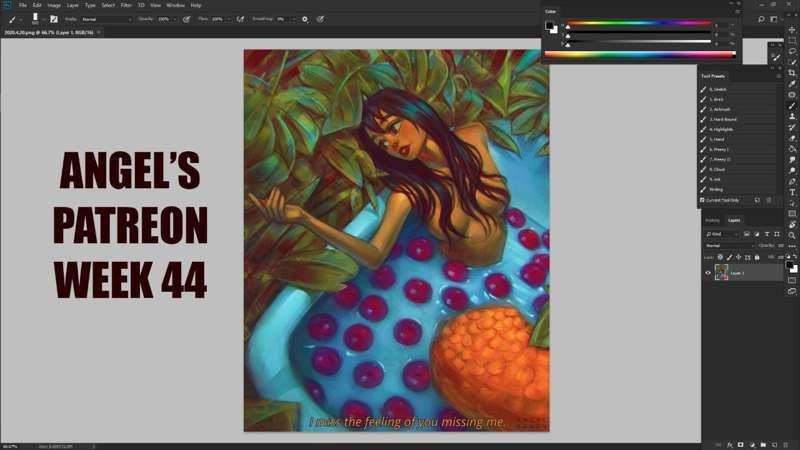This screenshot has width=800, height=450.
Task: Change the screen mode icon
Action: pos(792,291)
